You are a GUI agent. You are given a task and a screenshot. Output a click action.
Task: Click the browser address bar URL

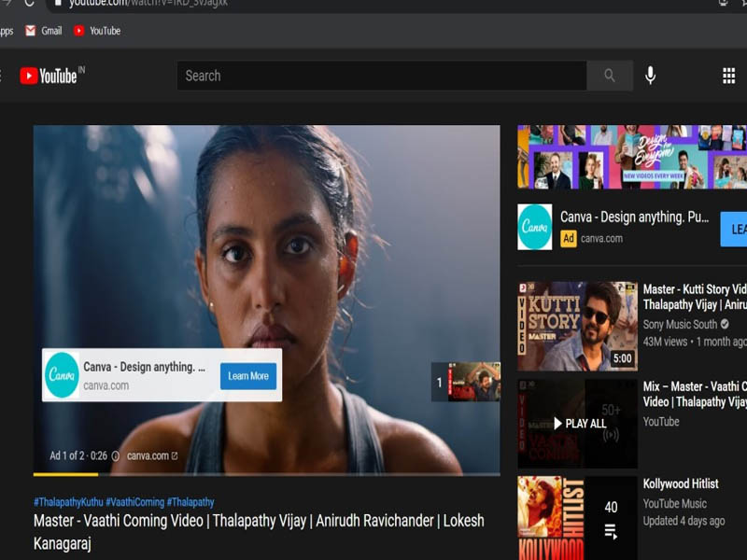coord(148,4)
